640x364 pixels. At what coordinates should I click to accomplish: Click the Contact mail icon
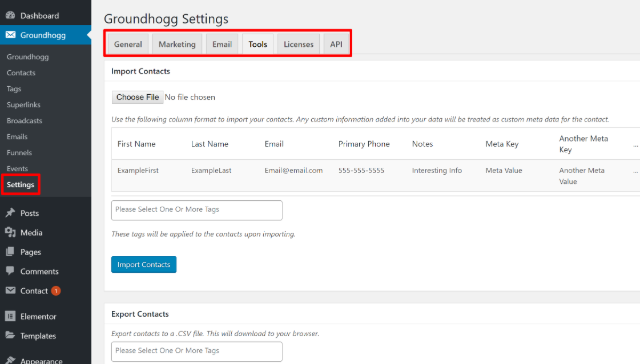coord(10,291)
